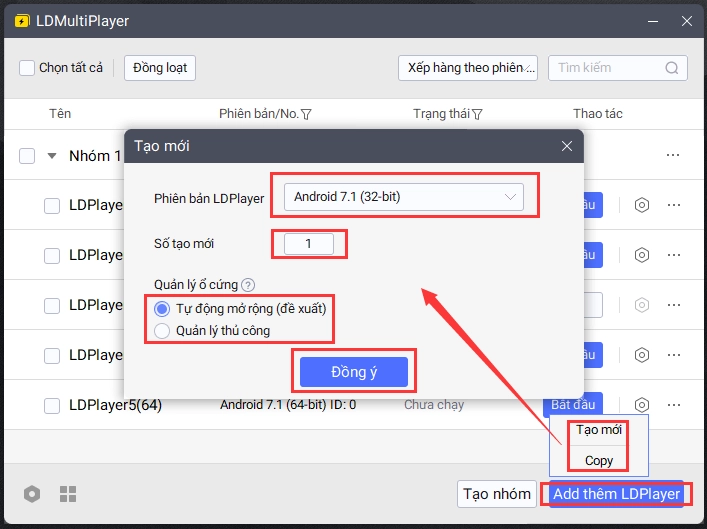Minimize the LDMultiPlayer window
The image size is (707, 529).
tap(652, 21)
